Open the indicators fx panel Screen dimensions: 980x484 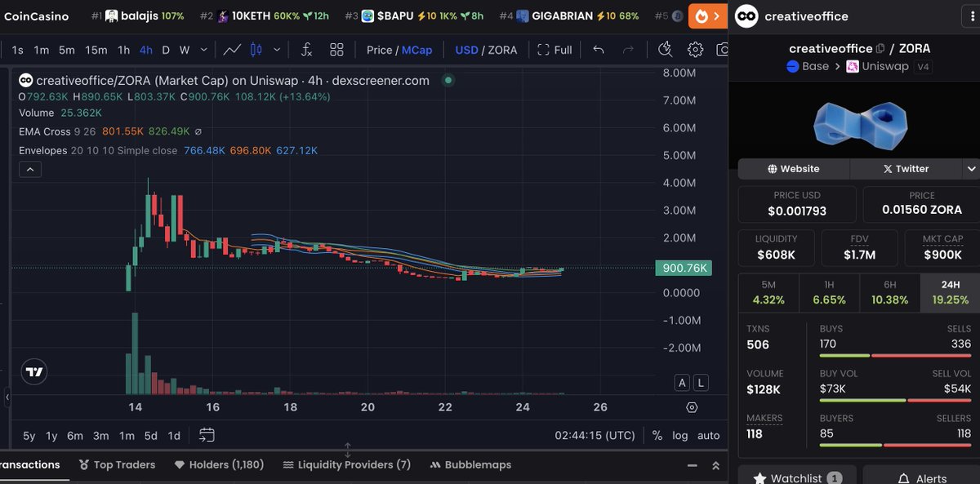(x=306, y=49)
